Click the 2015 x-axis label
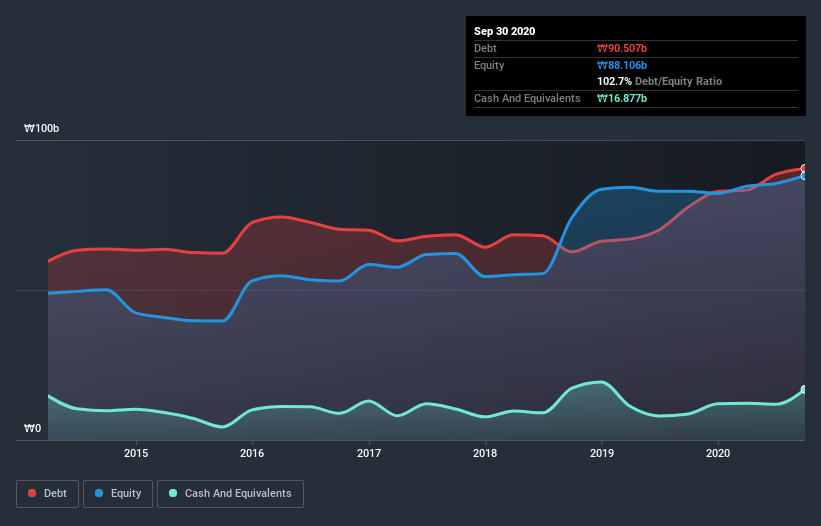This screenshot has width=821, height=526. pos(136,453)
